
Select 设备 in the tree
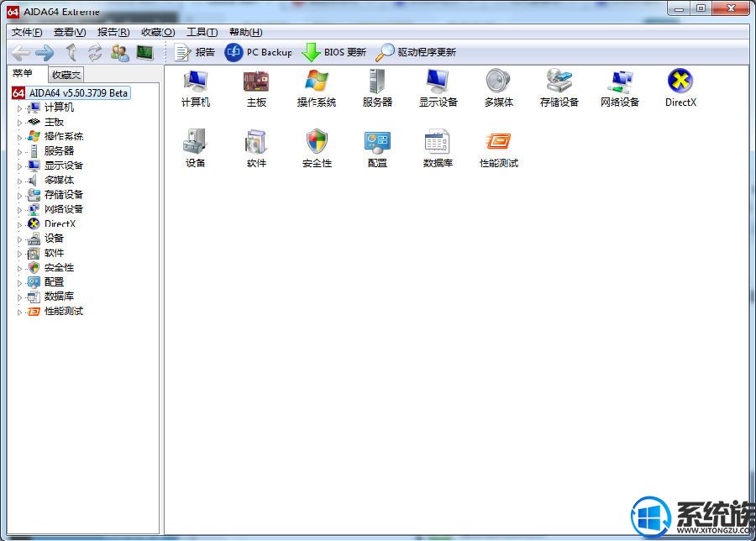[54, 239]
